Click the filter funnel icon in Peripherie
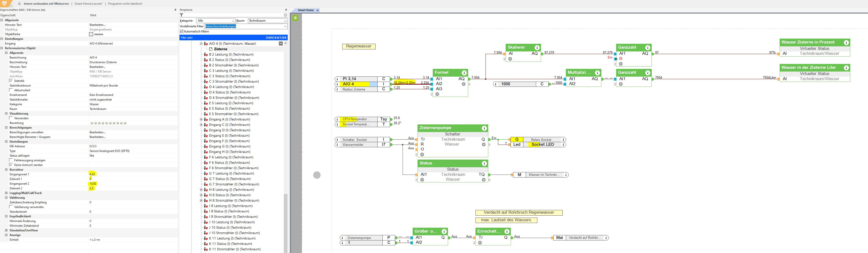 (182, 15)
